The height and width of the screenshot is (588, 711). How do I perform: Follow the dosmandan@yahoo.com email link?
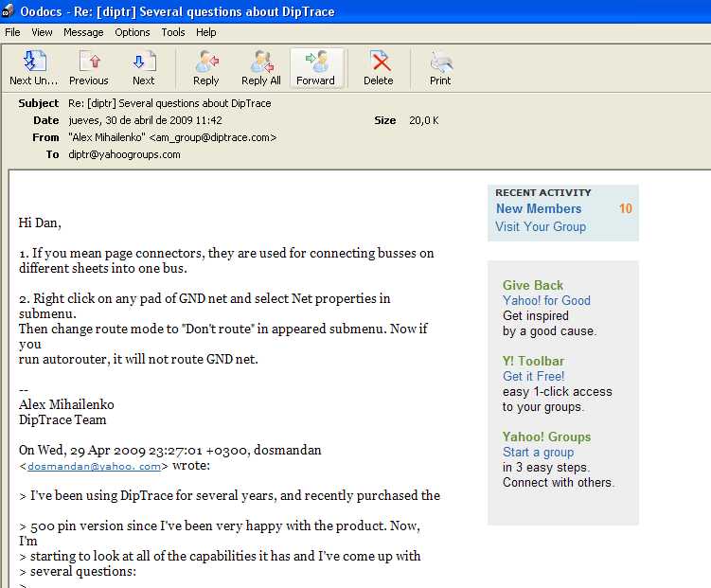pyautogui.click(x=94, y=466)
